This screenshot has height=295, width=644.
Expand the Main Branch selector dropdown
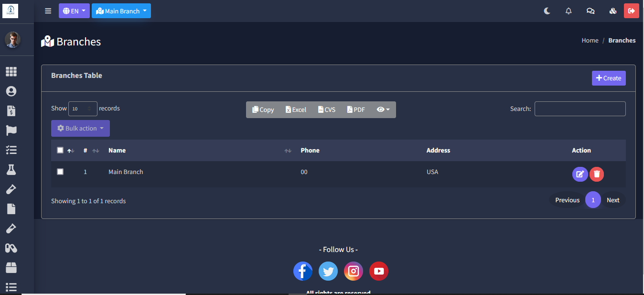pos(121,11)
